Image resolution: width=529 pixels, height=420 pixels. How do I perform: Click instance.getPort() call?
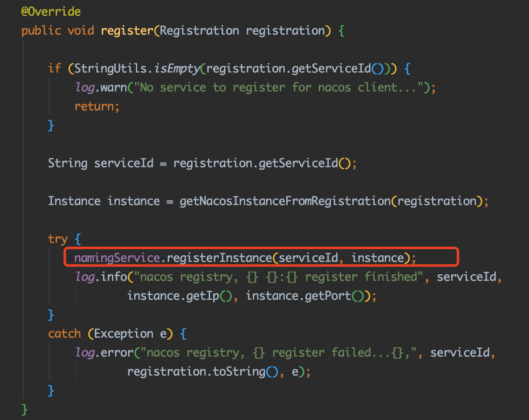(305, 296)
